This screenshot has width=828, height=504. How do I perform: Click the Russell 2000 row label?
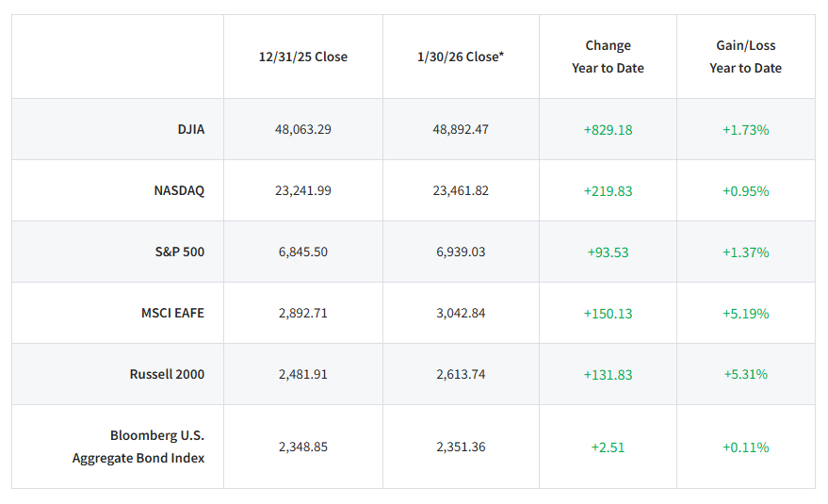167,374
